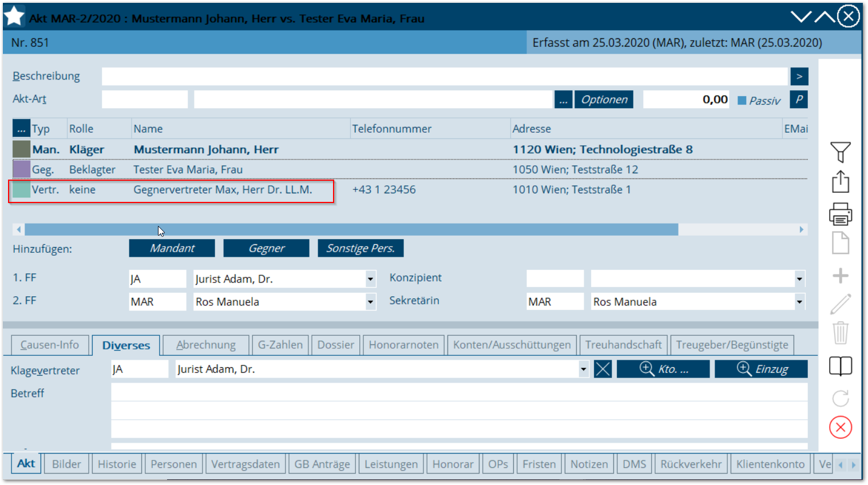Click the > button beside Beschreibung

[799, 76]
